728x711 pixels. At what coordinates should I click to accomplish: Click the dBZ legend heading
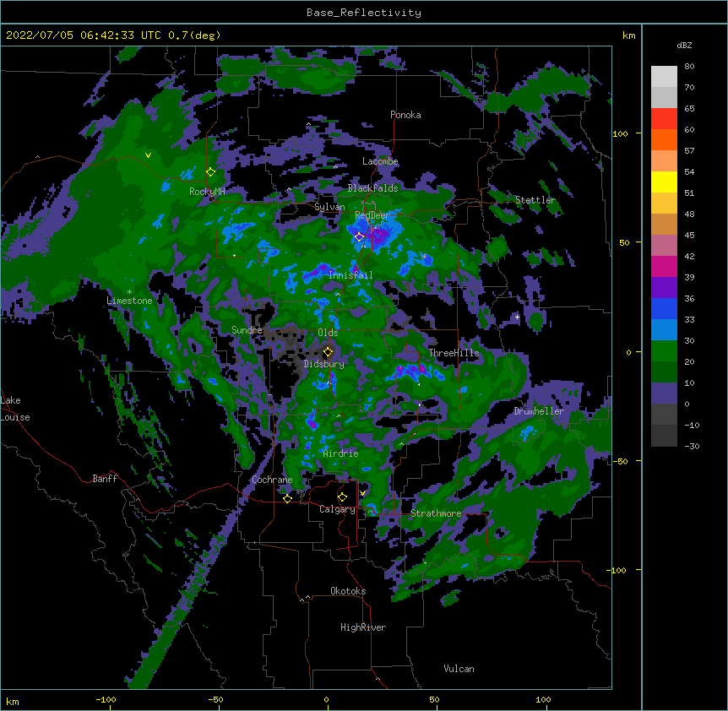coord(684,46)
